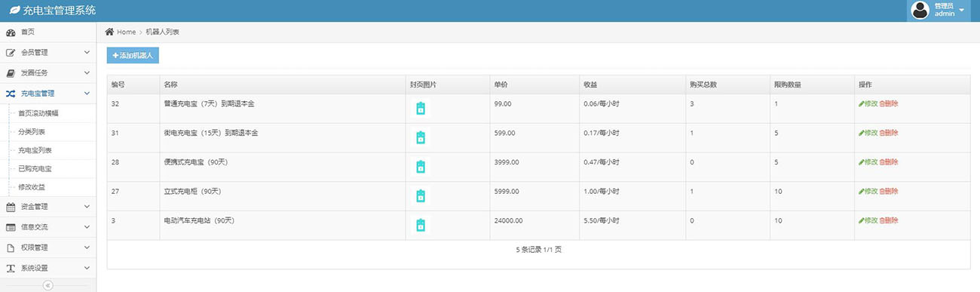Click the 充电宝管理系统 header title

(x=59, y=11)
